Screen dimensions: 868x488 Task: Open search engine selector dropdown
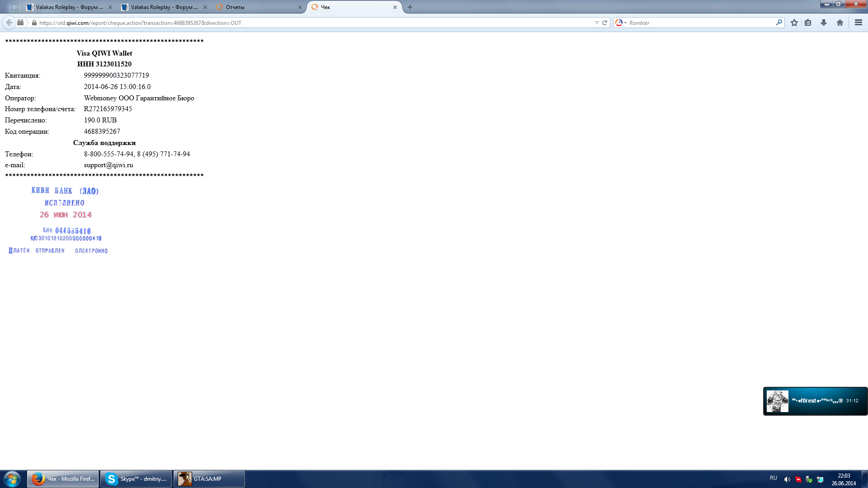click(x=621, y=23)
